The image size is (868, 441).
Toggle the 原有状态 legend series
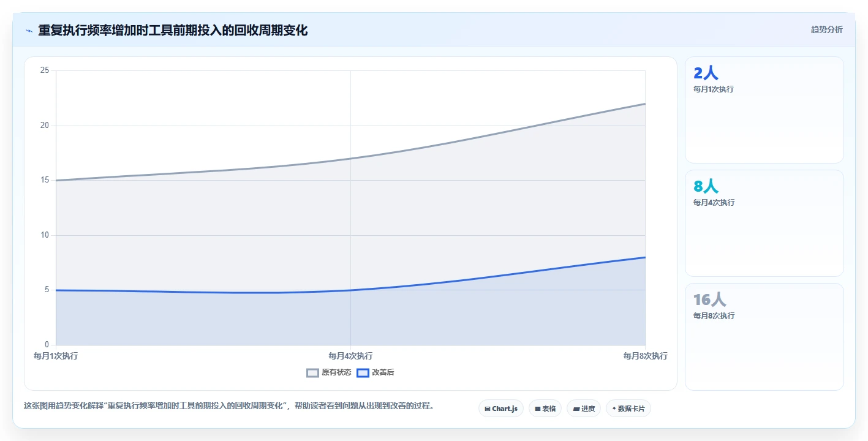click(x=329, y=372)
